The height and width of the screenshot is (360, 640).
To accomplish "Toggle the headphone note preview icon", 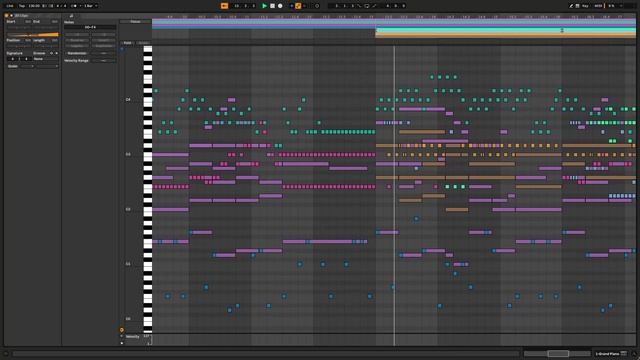I will [122, 49].
